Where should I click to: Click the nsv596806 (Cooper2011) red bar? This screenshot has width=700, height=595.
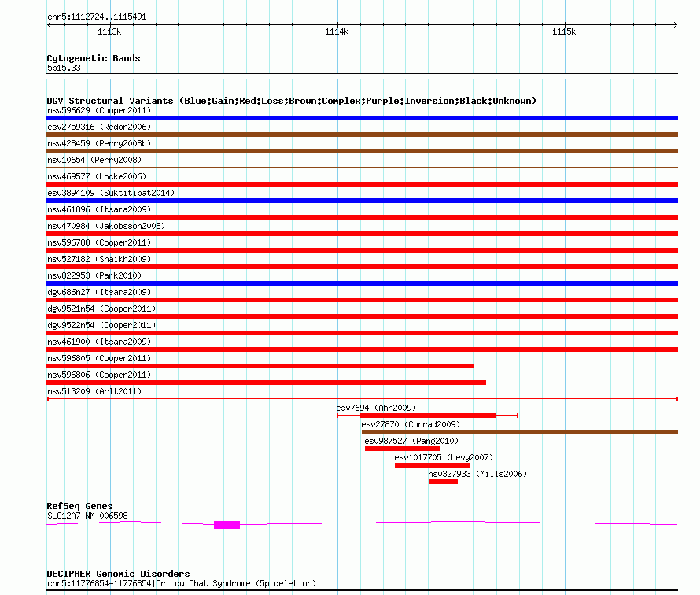pyautogui.click(x=266, y=382)
